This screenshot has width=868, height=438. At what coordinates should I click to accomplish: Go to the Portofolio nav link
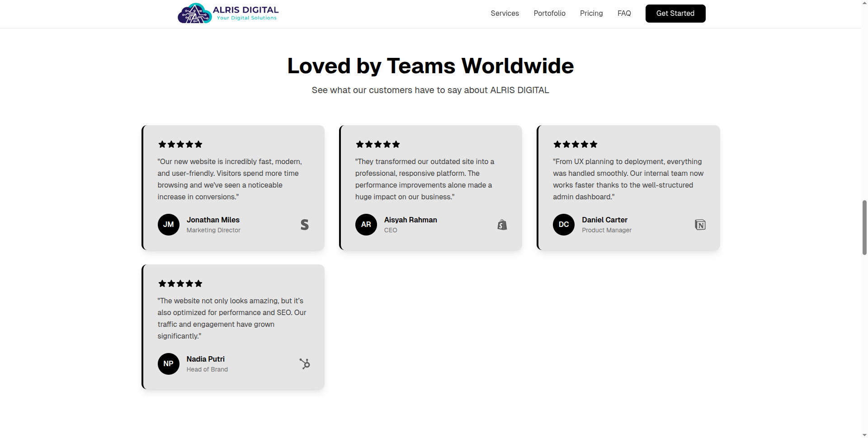coord(549,14)
